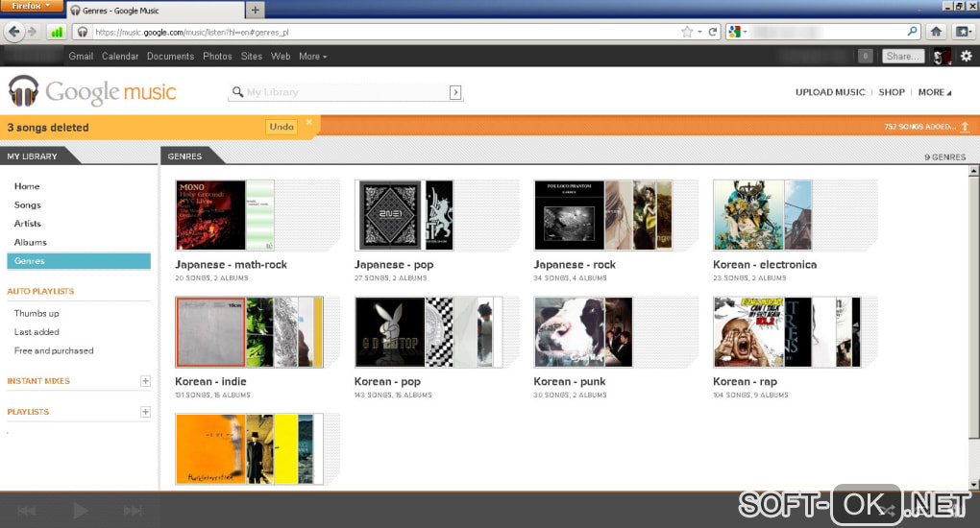The image size is (980, 528).
Task: Open Web from the Google bar
Action: [x=281, y=57]
